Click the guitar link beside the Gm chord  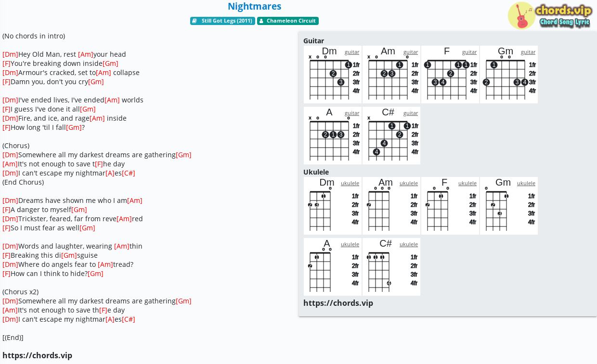[528, 52]
